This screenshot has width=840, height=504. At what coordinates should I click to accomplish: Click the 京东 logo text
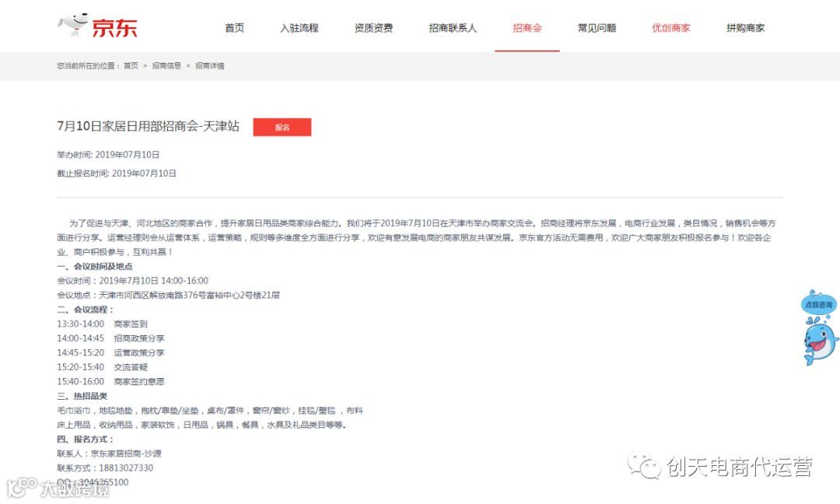(114, 28)
